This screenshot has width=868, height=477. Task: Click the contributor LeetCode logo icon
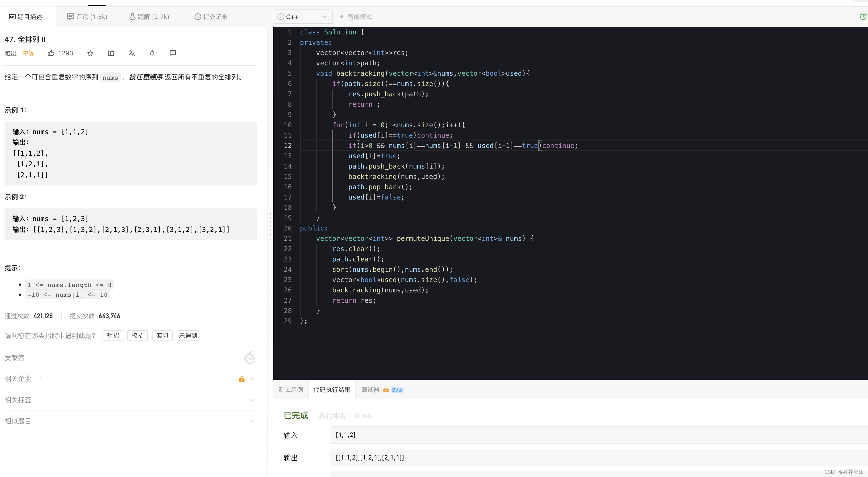tap(250, 358)
